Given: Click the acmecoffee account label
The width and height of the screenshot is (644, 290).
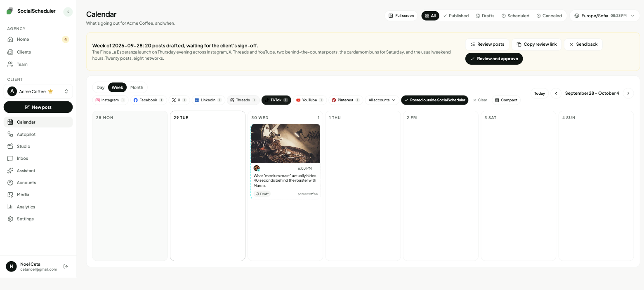Looking at the screenshot, I should [308, 194].
